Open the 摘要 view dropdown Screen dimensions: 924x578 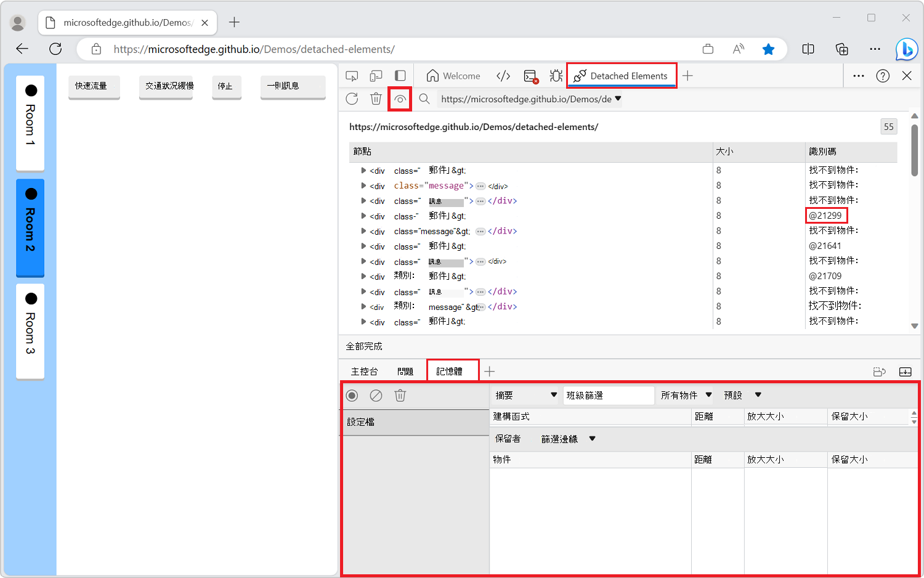pos(525,395)
